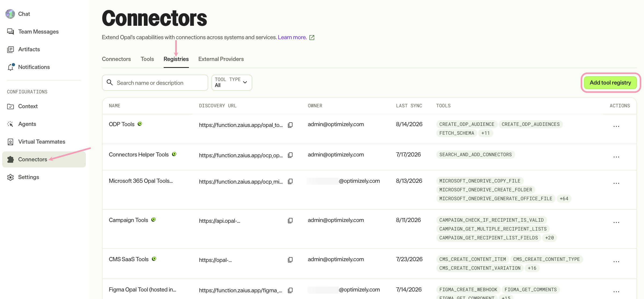The height and width of the screenshot is (299, 644).
Task: Open the Context page label
Action: pos(28,106)
